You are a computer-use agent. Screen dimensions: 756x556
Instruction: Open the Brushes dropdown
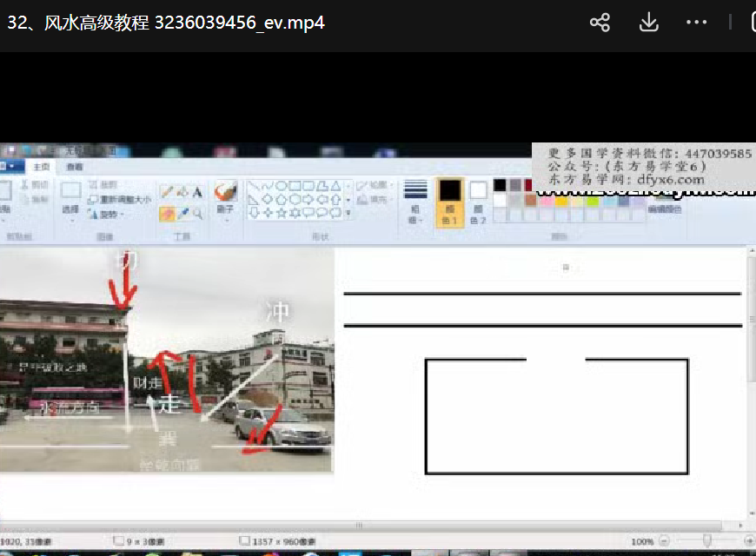(x=226, y=218)
